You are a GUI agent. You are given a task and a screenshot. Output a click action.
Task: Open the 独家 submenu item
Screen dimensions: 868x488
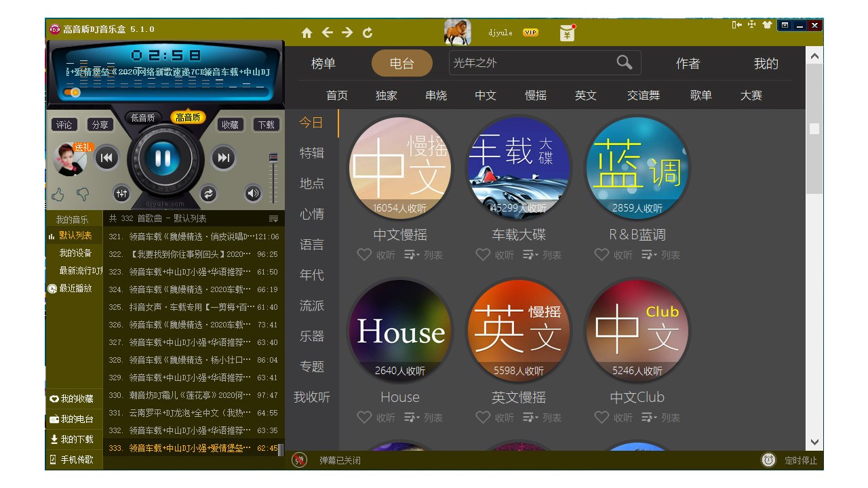pos(387,96)
